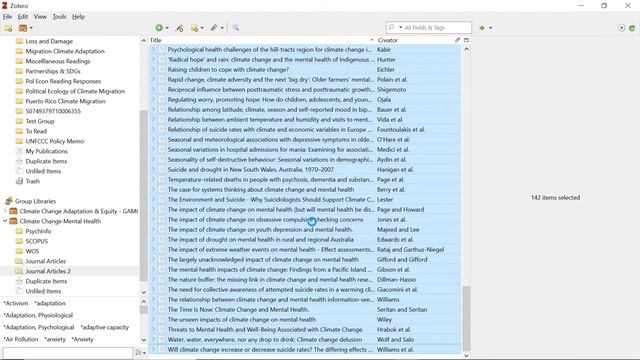Click Add Item by Identifier wand
The image size is (640, 360).
179,28
